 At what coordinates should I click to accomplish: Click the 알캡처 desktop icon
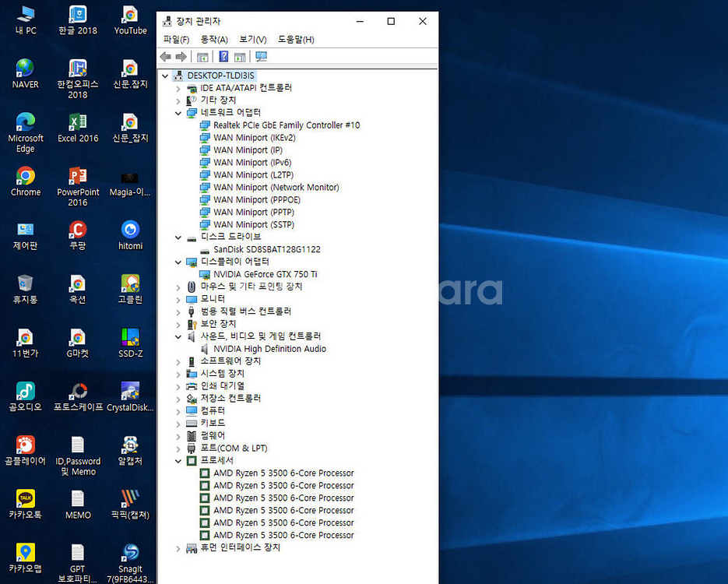[x=131, y=451]
